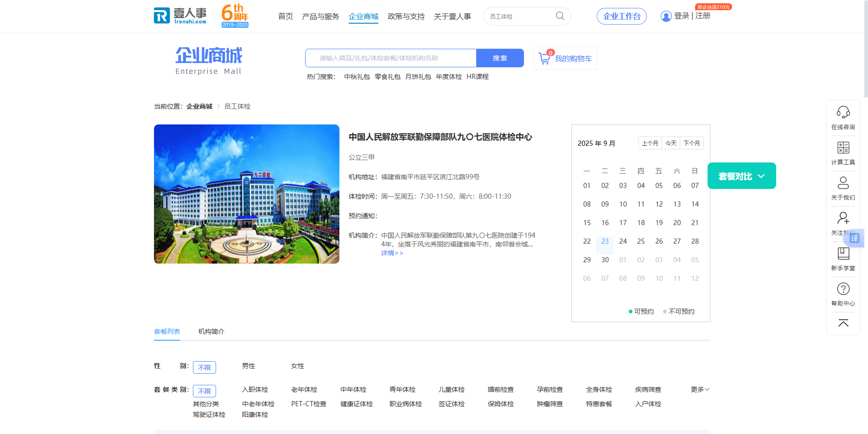Open 新手学堂 book icon
The height and width of the screenshot is (434, 868).
[843, 253]
